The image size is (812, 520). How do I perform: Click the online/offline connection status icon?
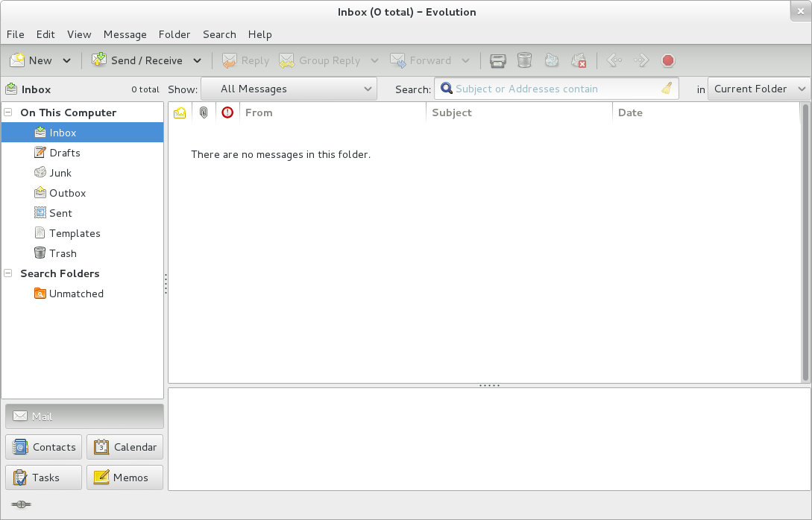(21, 504)
